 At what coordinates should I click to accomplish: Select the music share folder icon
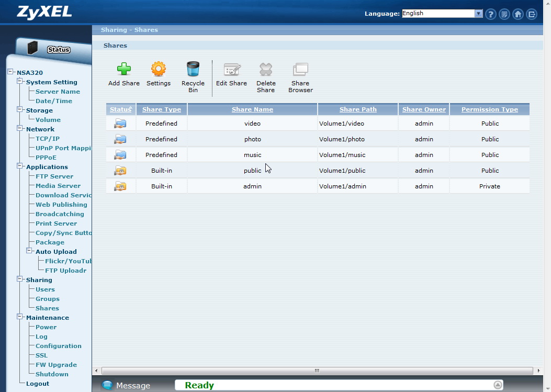[120, 155]
